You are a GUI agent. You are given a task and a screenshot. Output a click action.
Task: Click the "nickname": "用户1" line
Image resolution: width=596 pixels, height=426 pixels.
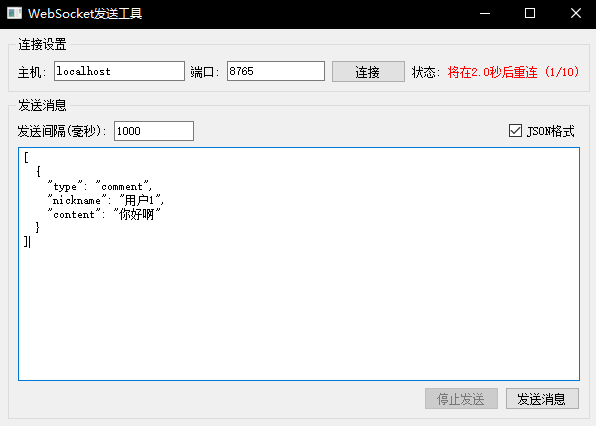tap(106, 200)
